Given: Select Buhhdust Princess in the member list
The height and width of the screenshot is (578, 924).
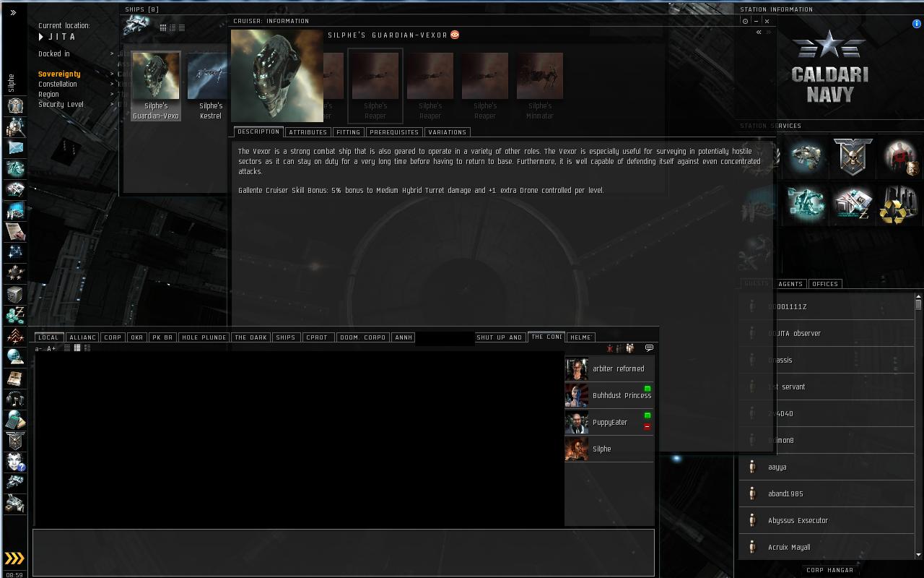Looking at the screenshot, I should (609, 396).
